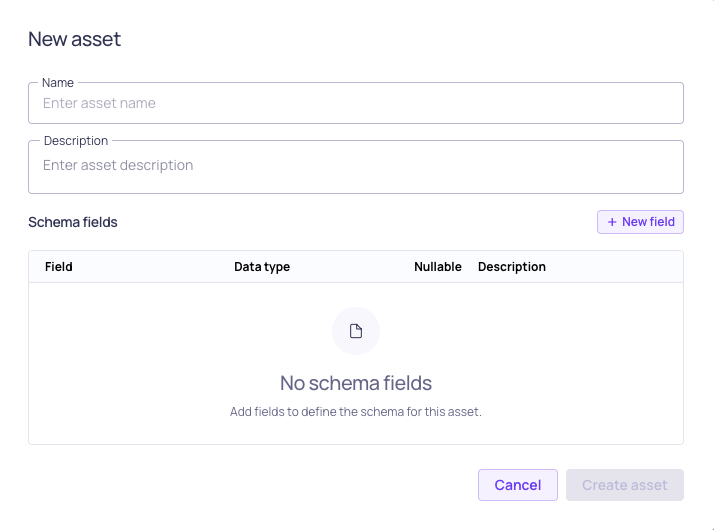Click the Description text area
Screen dimensions: 714x530
(x=356, y=167)
